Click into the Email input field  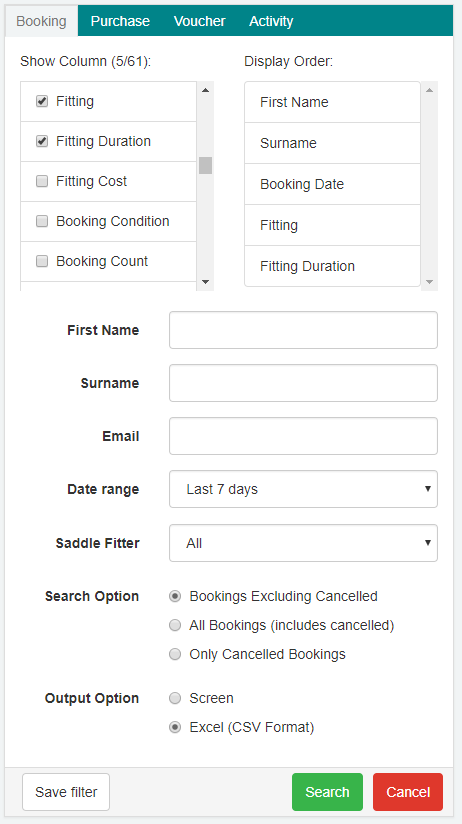tap(303, 436)
